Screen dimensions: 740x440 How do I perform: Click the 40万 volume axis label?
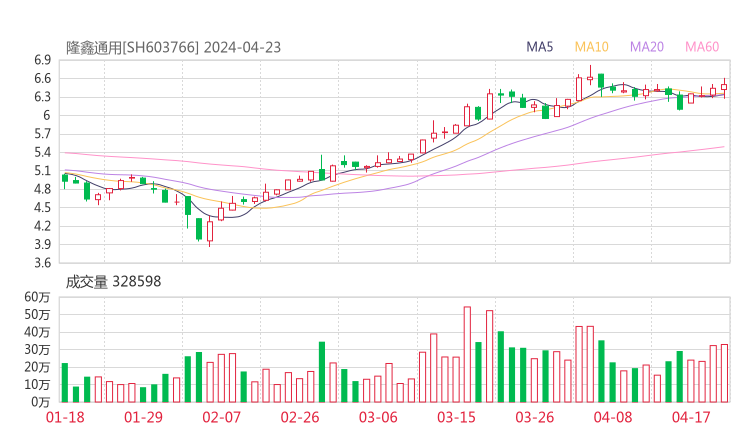37,332
